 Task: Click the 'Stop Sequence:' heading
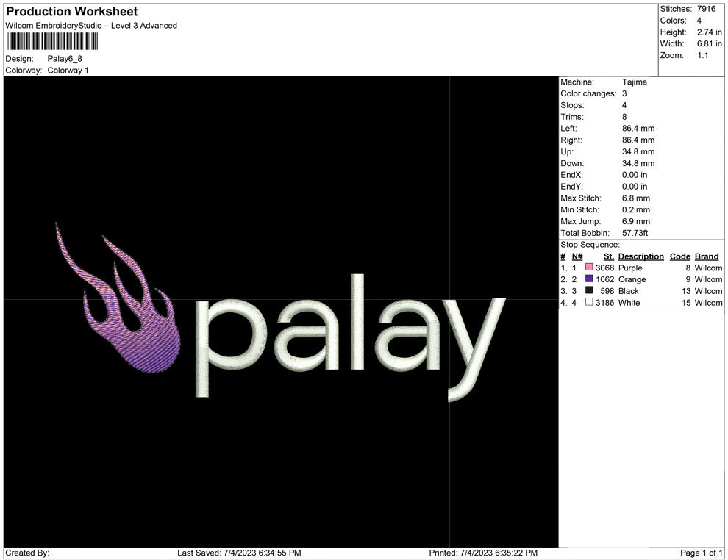tap(590, 244)
